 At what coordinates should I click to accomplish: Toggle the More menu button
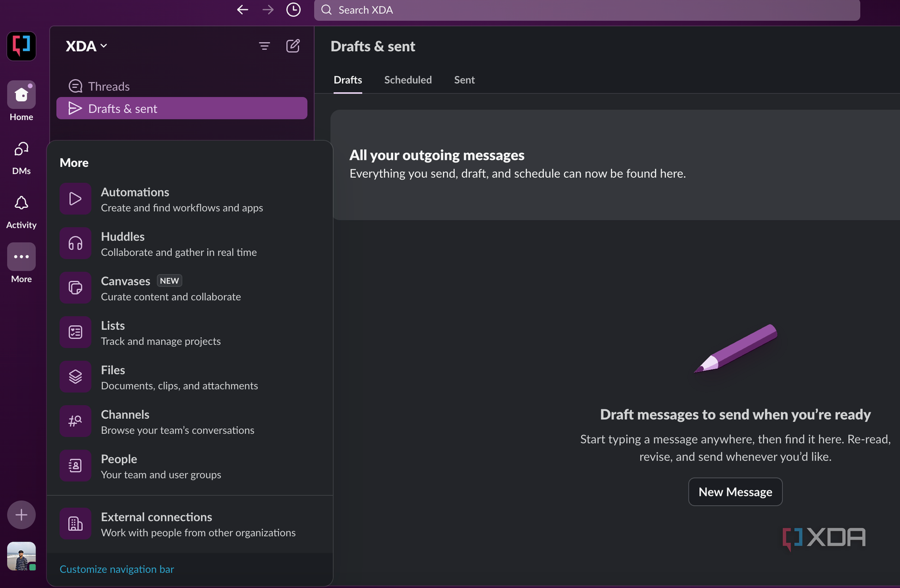tap(21, 257)
